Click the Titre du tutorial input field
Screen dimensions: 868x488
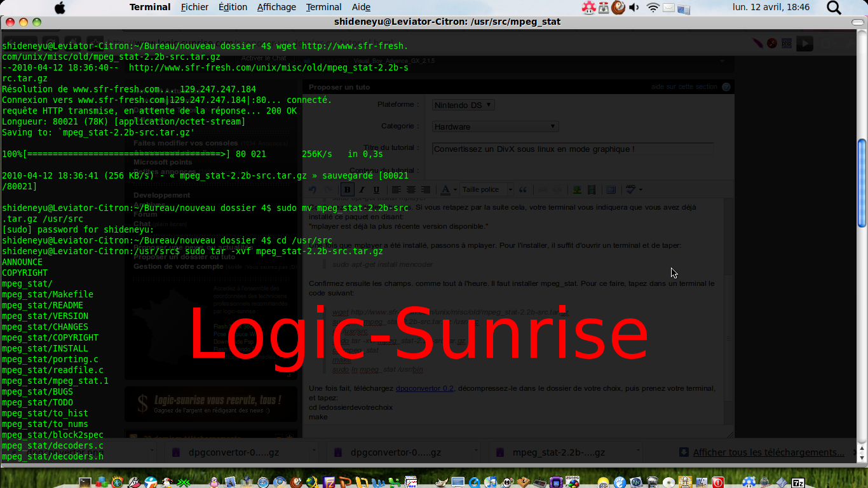tap(573, 149)
